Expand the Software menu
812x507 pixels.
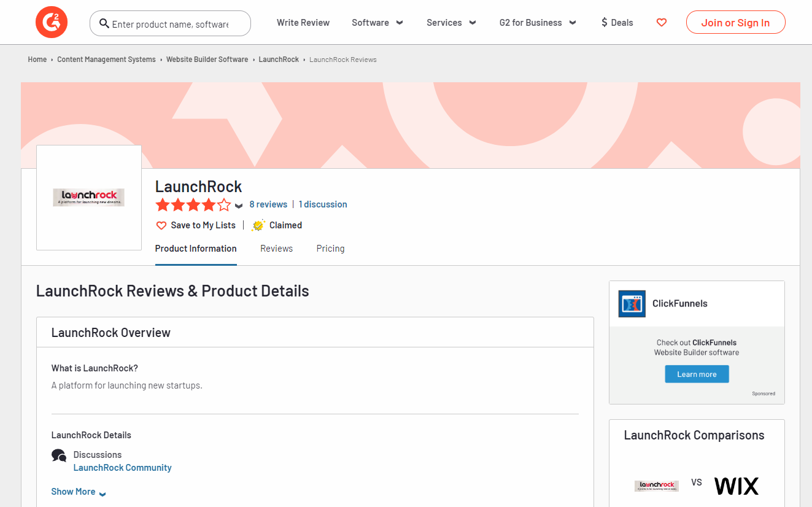tap(377, 23)
